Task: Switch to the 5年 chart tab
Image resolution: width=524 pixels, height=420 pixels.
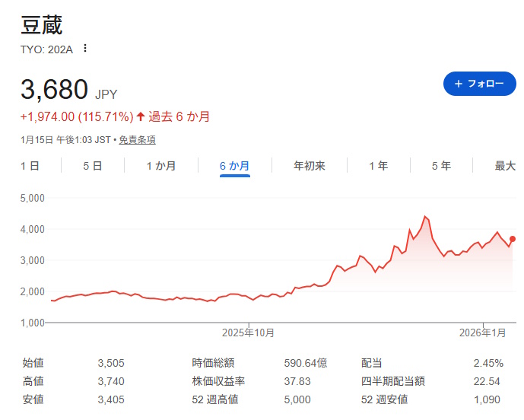Action: pyautogui.click(x=441, y=166)
